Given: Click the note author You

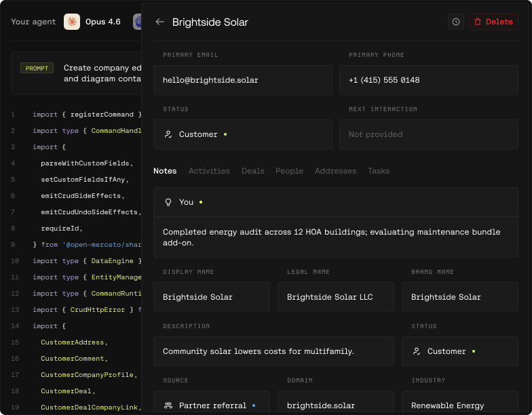Looking at the screenshot, I should point(186,202).
